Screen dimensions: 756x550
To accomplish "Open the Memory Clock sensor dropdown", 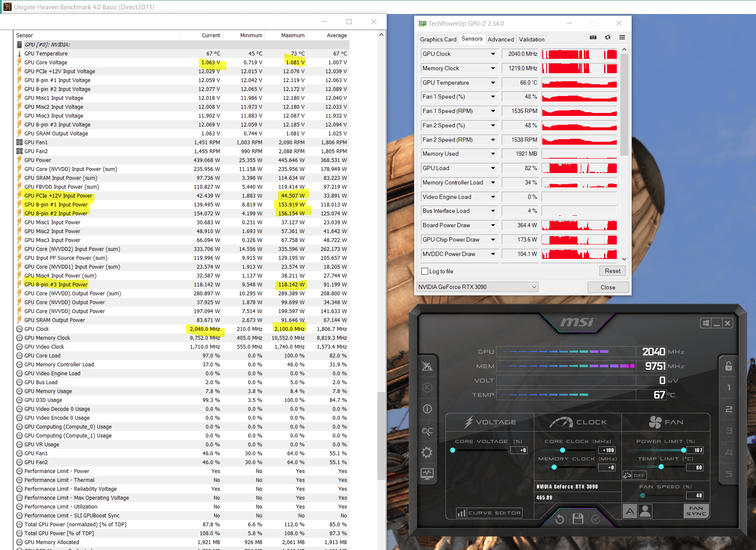I will (x=493, y=69).
